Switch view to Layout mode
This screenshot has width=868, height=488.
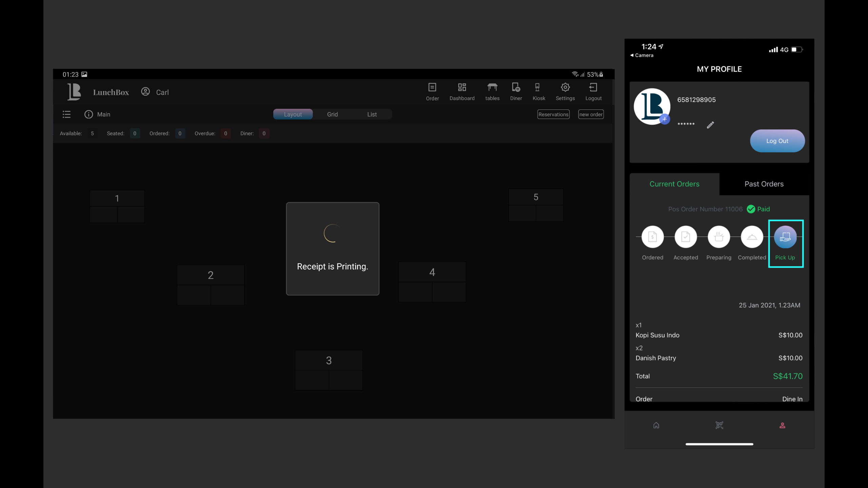(293, 114)
